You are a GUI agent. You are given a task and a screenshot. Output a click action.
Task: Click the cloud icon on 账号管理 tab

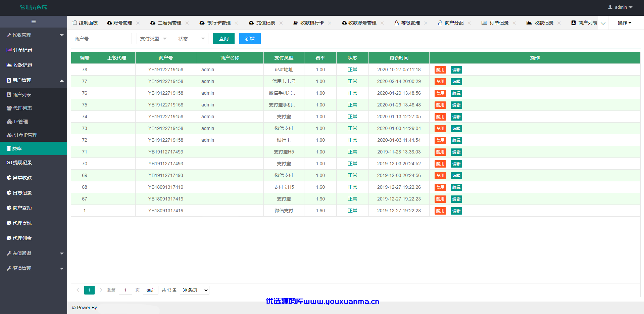click(109, 23)
